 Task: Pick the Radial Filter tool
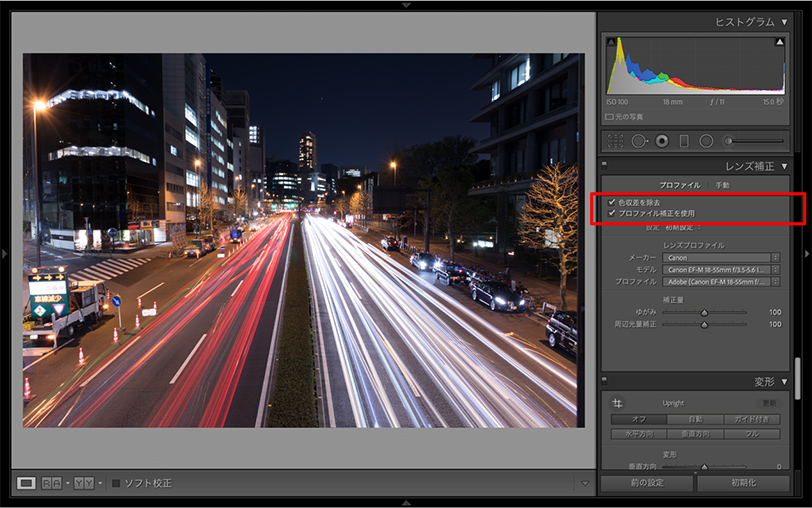tap(706, 141)
